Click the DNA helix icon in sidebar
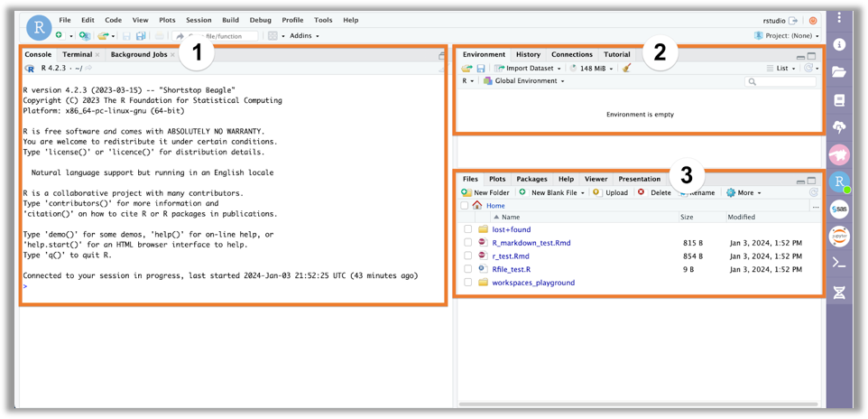 click(839, 292)
